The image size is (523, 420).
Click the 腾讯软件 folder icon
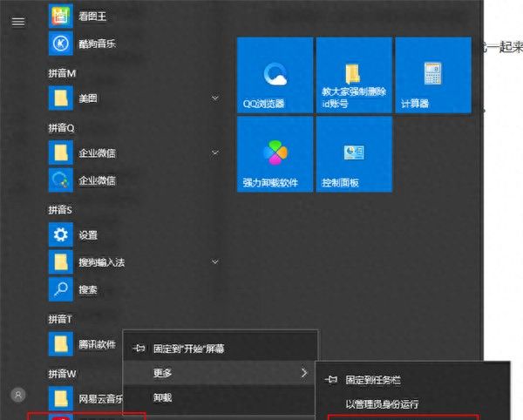point(61,344)
